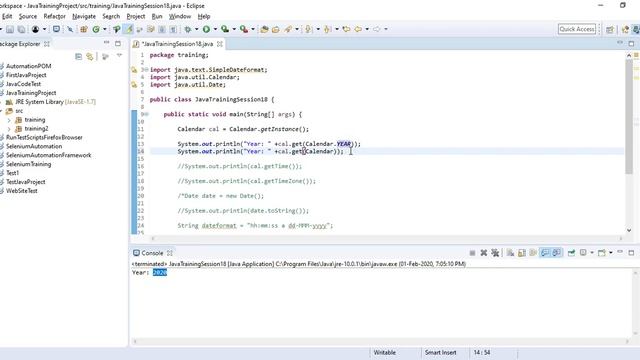Click the Open Console icon
The height and width of the screenshot is (360, 640).
coord(602,253)
